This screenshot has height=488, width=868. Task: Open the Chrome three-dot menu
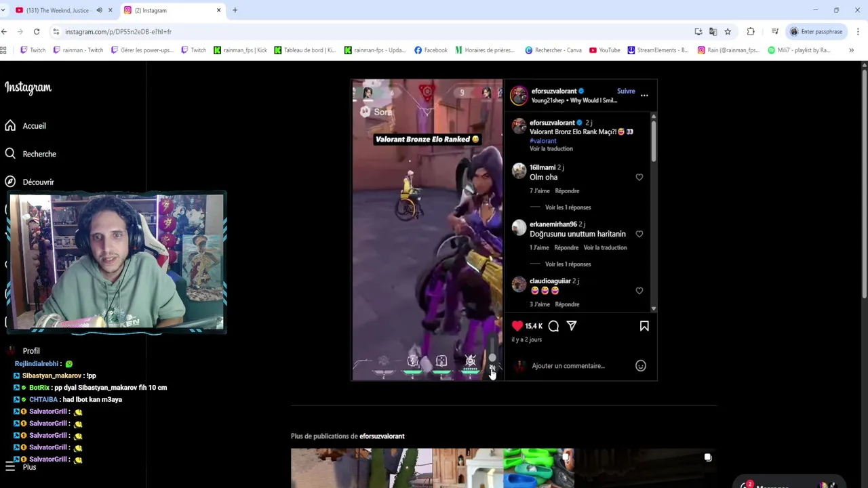click(x=858, y=32)
